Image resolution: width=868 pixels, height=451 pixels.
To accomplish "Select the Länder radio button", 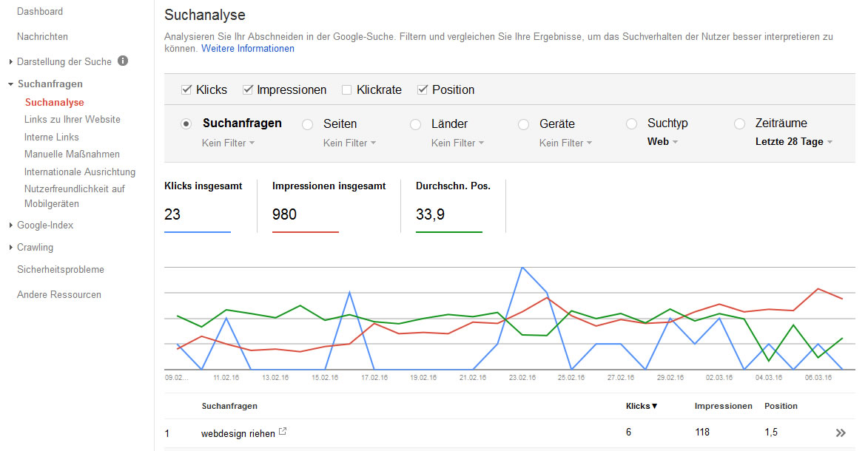I will coord(416,124).
